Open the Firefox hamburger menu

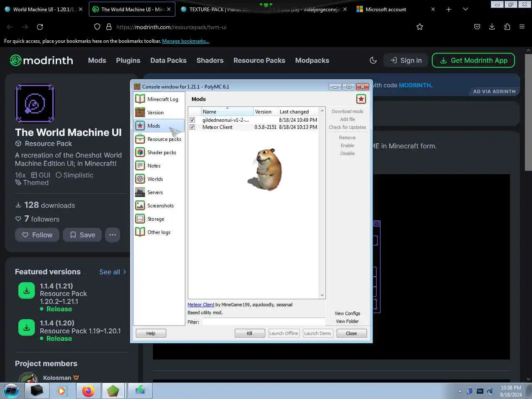point(522,27)
